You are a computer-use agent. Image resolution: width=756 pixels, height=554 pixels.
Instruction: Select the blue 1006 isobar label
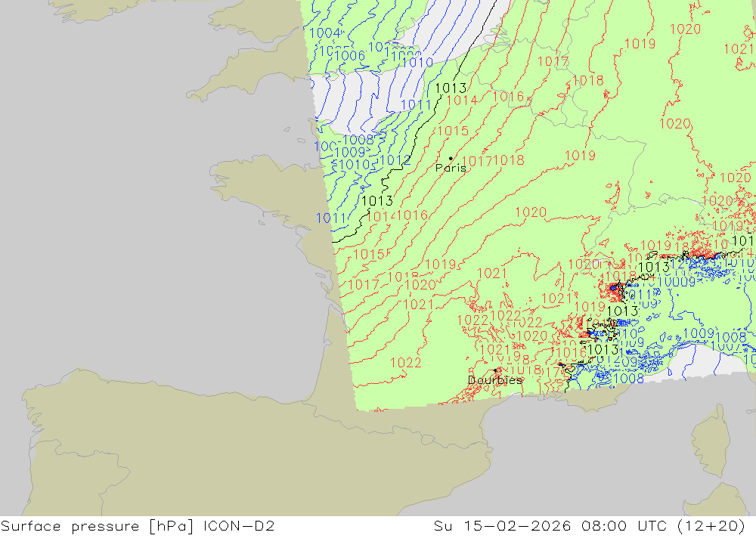349,55
